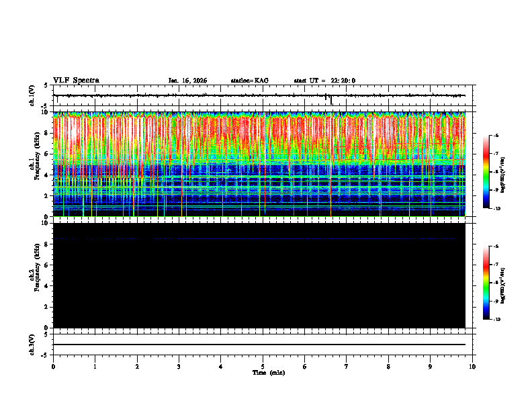Click time-axis tick label "1"
Viewport: 532px width, 411px height.
click(x=95, y=367)
